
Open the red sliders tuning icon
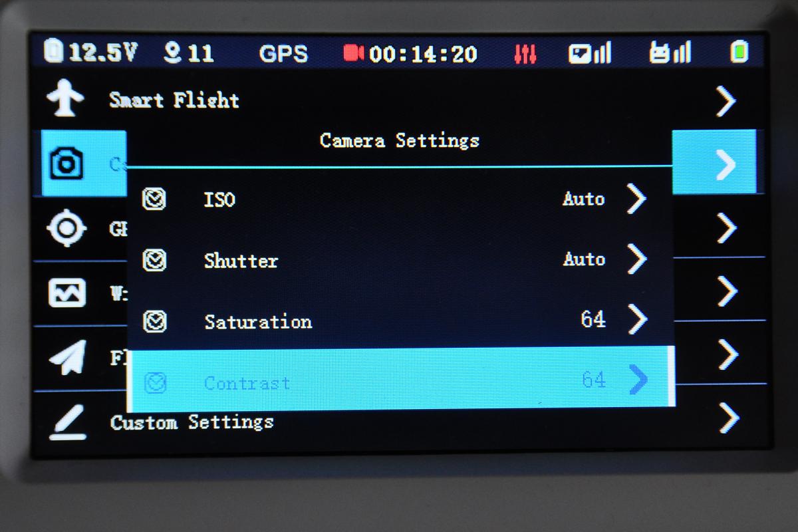(x=525, y=53)
